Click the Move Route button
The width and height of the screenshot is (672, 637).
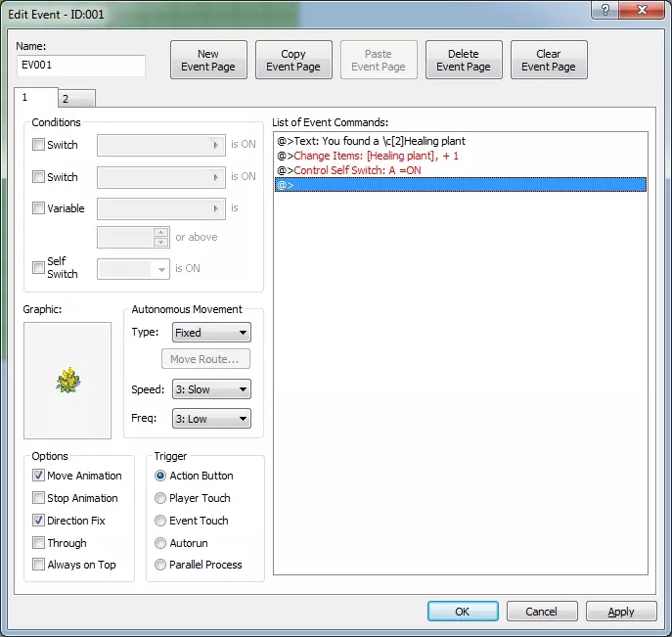click(x=205, y=359)
